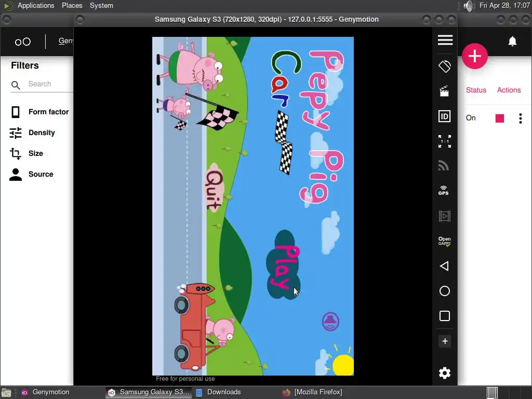Open the Genymotion hamburger menu in device toolbar
532x399 pixels.
pyautogui.click(x=445, y=40)
